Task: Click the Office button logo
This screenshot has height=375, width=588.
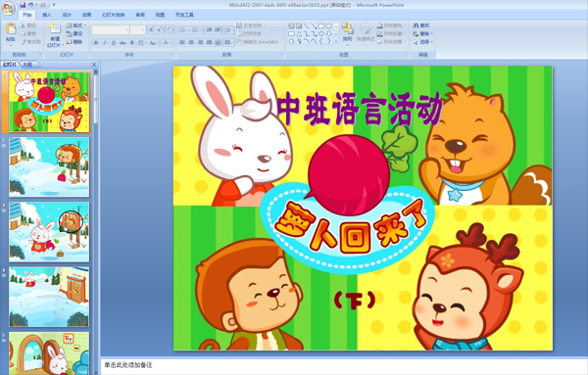Action: coord(8,8)
